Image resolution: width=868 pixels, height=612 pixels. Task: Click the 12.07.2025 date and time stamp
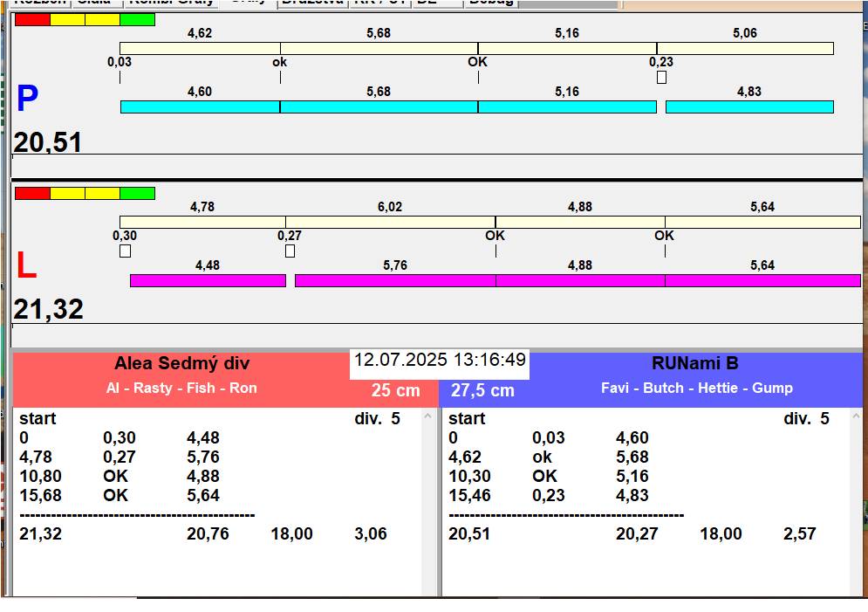click(x=440, y=360)
